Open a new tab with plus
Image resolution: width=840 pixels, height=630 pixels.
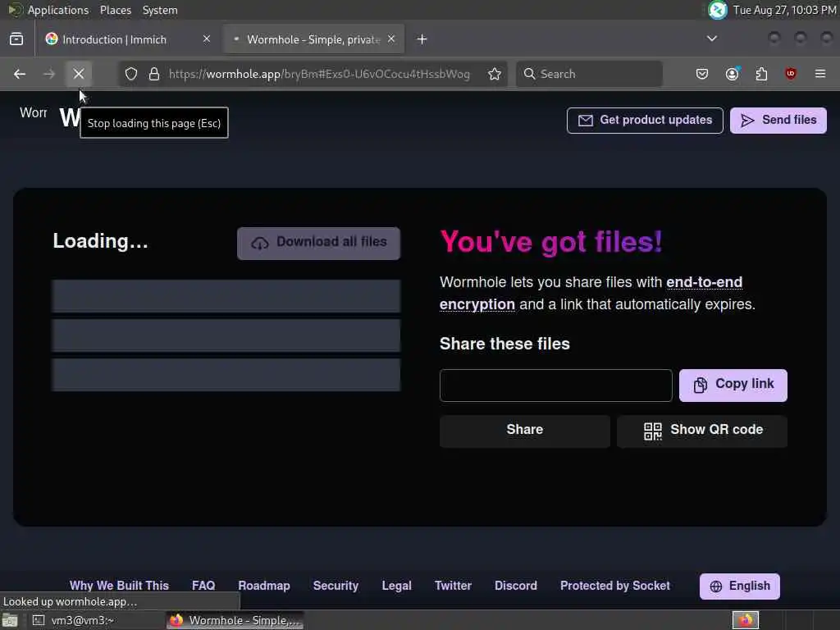(422, 39)
